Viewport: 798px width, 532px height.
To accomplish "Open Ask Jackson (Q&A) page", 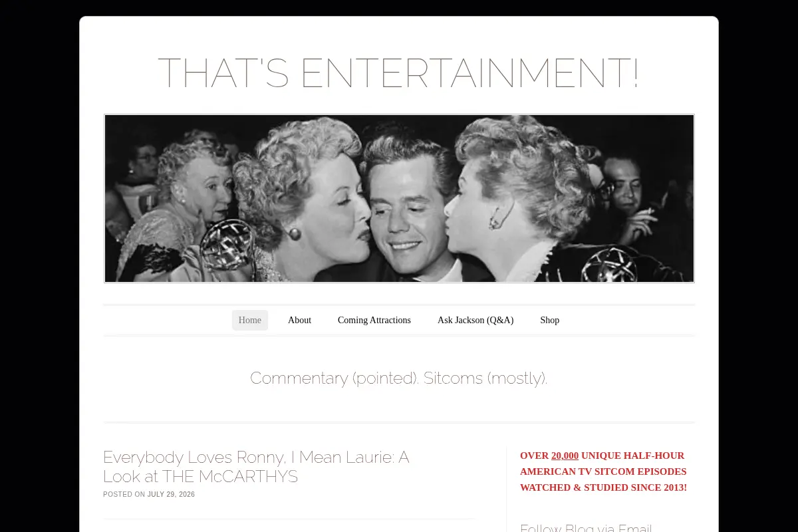I will point(475,320).
